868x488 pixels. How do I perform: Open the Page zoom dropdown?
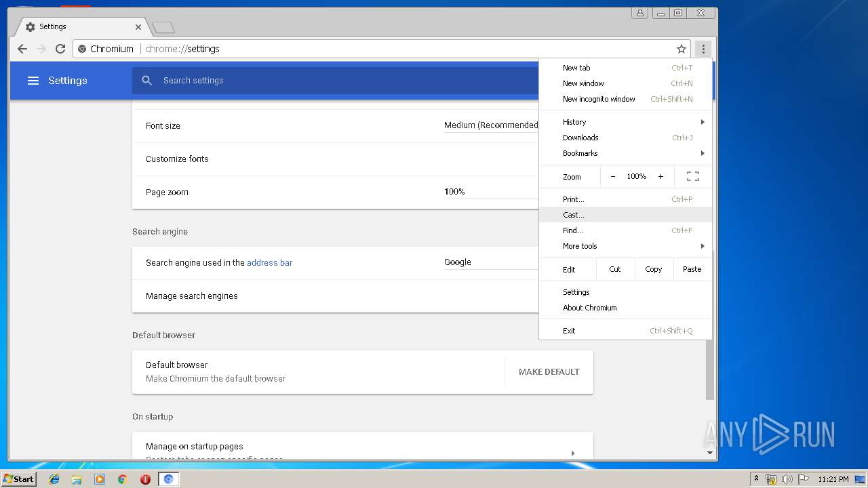[x=491, y=192]
